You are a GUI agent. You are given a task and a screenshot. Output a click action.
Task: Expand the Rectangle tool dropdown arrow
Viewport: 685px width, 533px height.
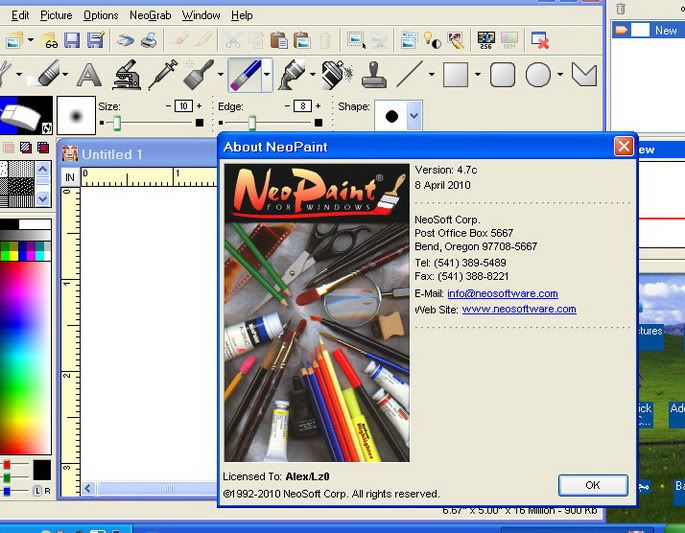pos(477,75)
